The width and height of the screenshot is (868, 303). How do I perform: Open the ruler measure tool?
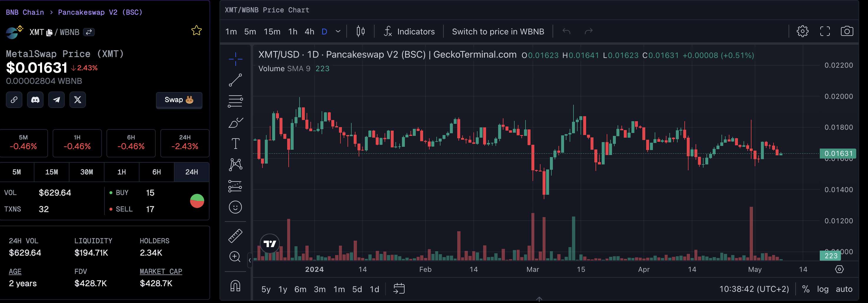click(235, 236)
